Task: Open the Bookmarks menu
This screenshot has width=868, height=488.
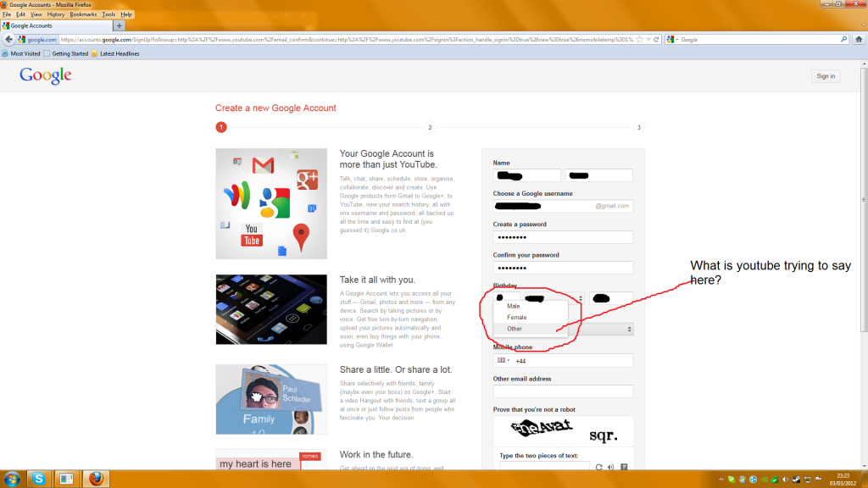Action: click(x=83, y=14)
